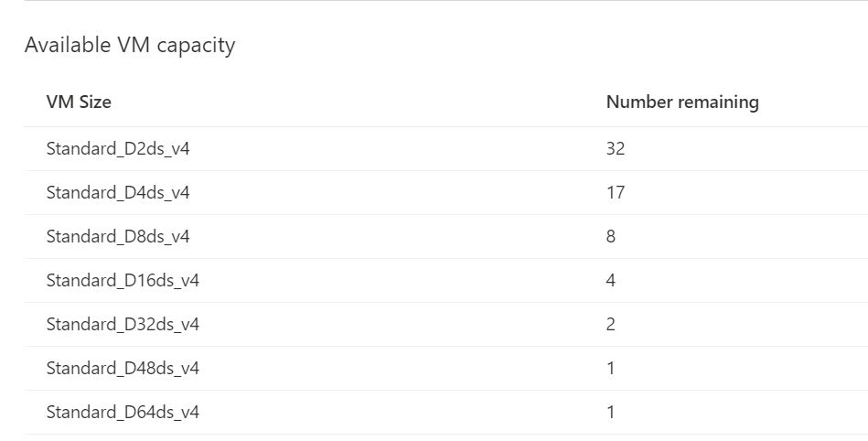Click the remaining count 4 for D16ds_v4
The width and height of the screenshot is (868, 441).
pyautogui.click(x=611, y=280)
